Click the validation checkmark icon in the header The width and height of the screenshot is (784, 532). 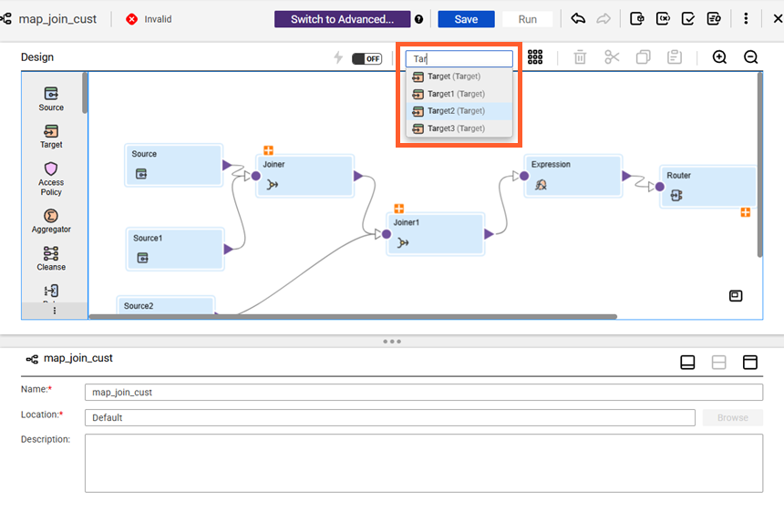[688, 19]
